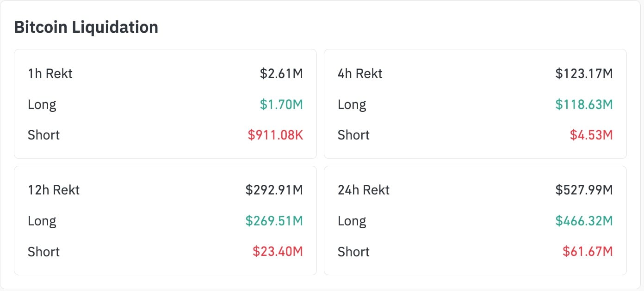The image size is (644, 291).
Task: Click the 4h Short value $4.53M
Action: point(591,135)
